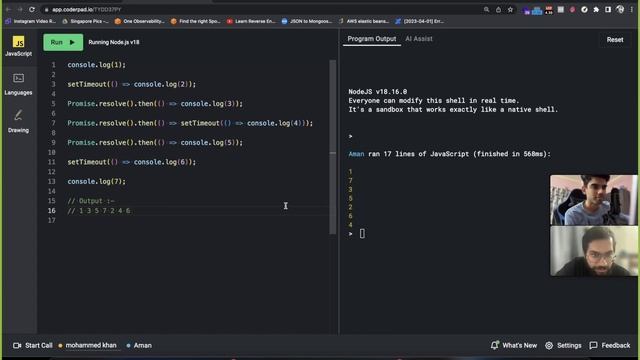Open the Drawing mode
The width and height of the screenshot is (640, 360).
point(18,121)
